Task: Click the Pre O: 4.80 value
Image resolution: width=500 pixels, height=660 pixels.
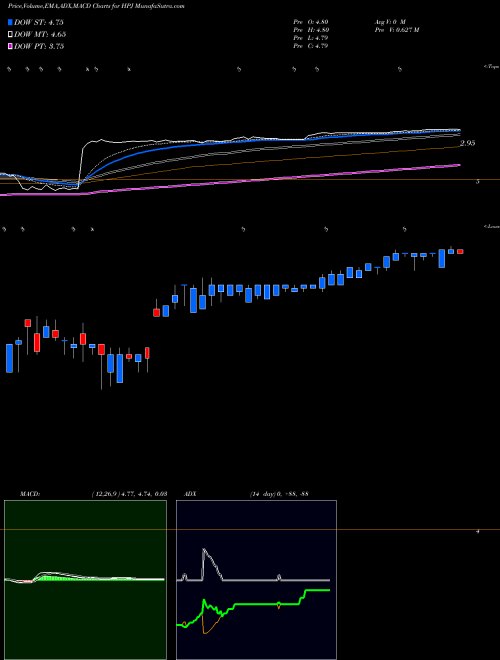Action: point(311,22)
